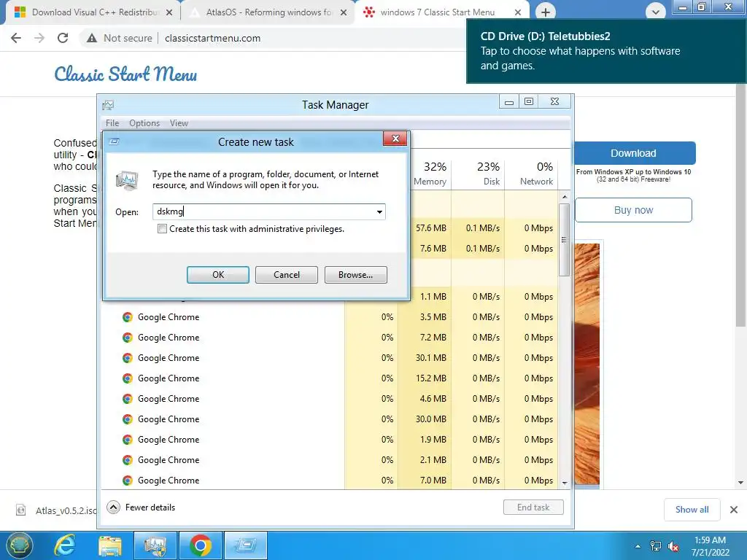Click the Task Manager vertical scrollbar thumb
This screenshot has height=560, width=747.
tap(564, 240)
